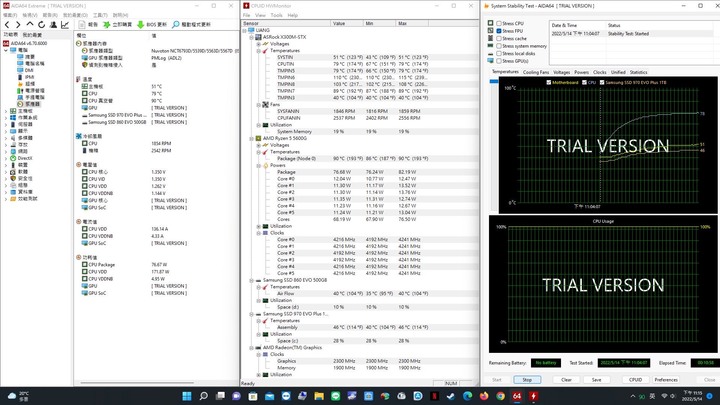The width and height of the screenshot is (720, 405).
Task: Collapse AMD Ryzen 5 5600G node
Action: 252,138
